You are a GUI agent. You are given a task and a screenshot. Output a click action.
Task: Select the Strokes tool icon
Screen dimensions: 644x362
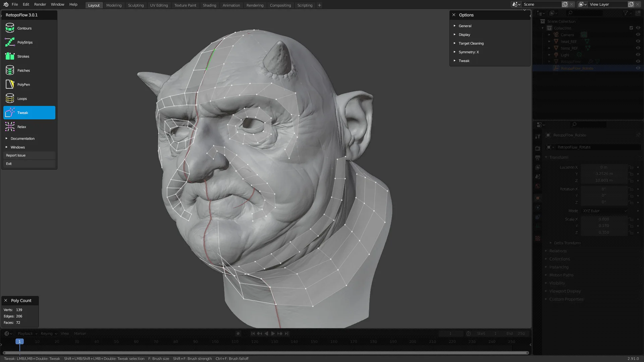tap(10, 56)
